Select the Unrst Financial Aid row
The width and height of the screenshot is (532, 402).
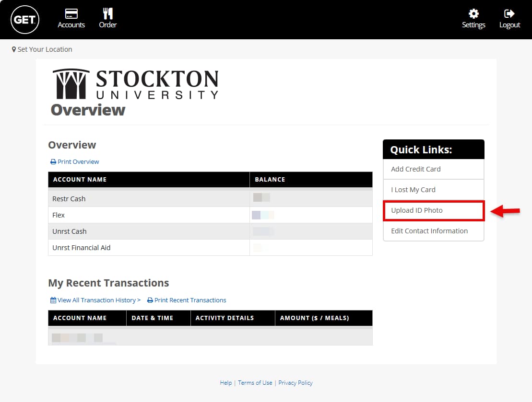coord(211,247)
